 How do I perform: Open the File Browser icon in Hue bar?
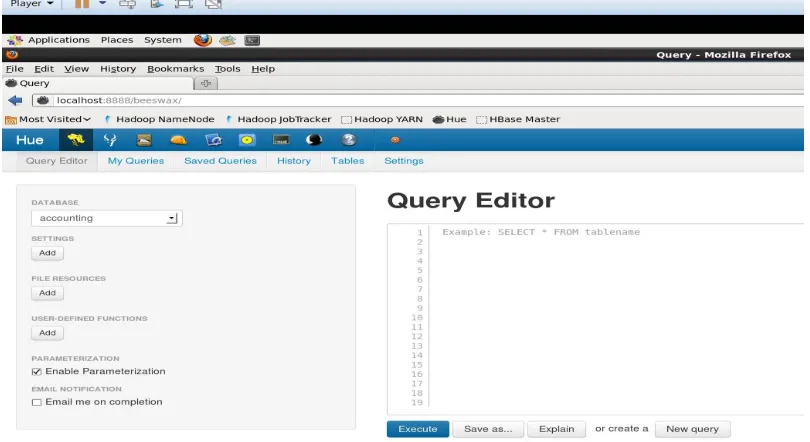click(x=144, y=140)
